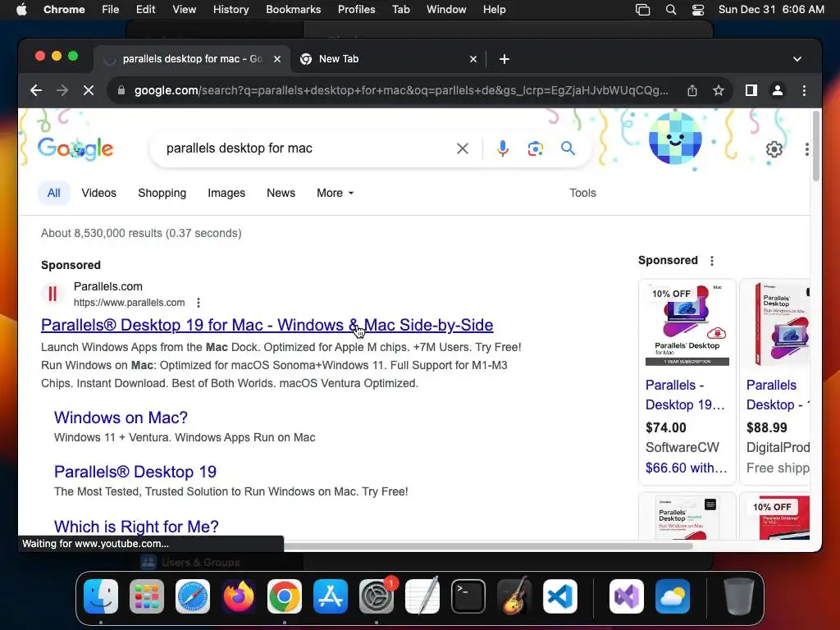840x630 pixels.
Task: Switch to the Images results tab
Action: [x=226, y=193]
